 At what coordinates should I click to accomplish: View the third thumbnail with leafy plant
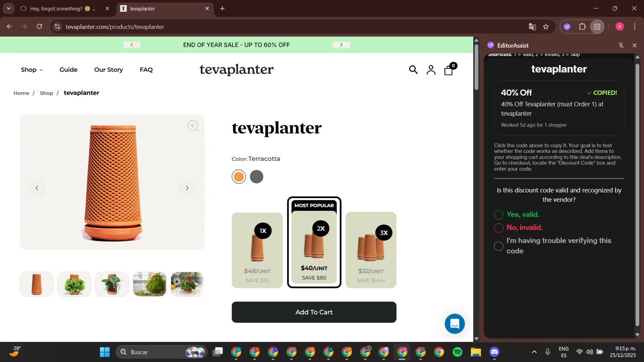tap(112, 284)
